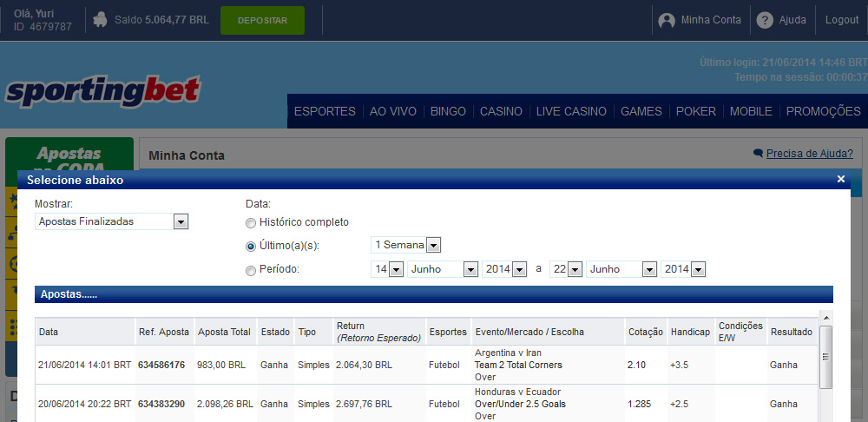This screenshot has height=422, width=868.
Task: Click the 2.098,26 BRL stake cell
Action: pyautogui.click(x=226, y=404)
